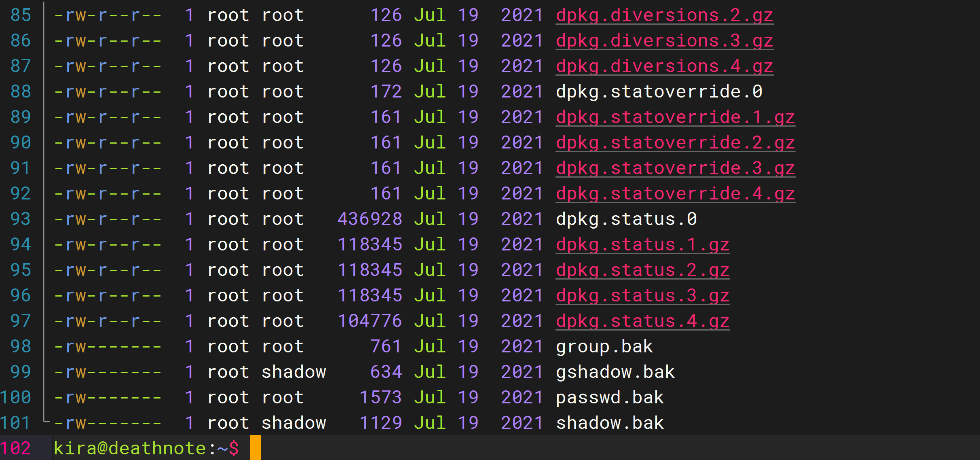Screen dimensions: 980x460
Task: Select group.bak filename text
Action: click(604, 347)
